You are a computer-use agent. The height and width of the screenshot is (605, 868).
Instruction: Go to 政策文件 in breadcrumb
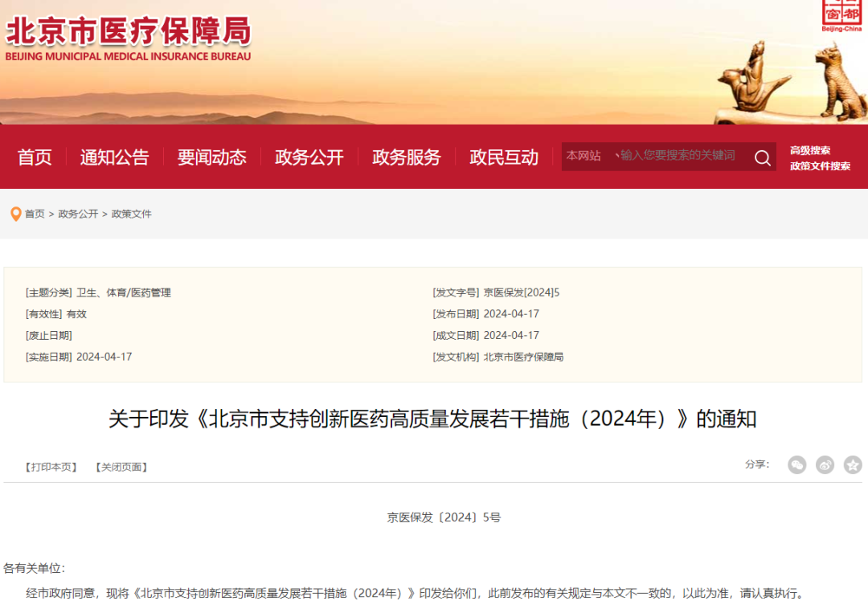click(132, 214)
